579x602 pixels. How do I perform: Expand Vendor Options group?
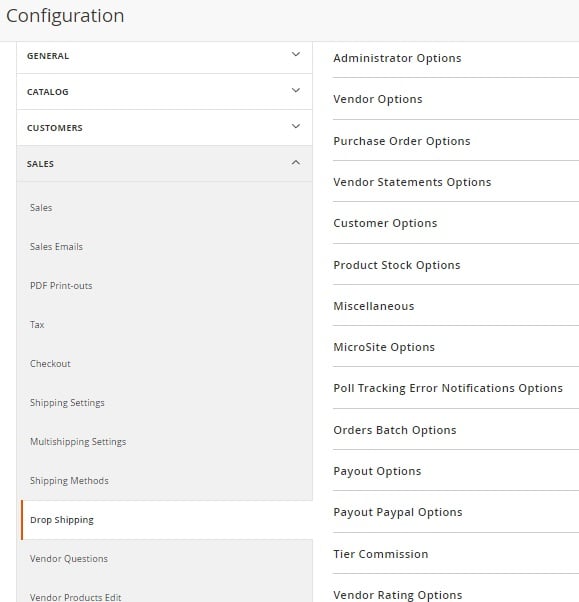tap(378, 99)
